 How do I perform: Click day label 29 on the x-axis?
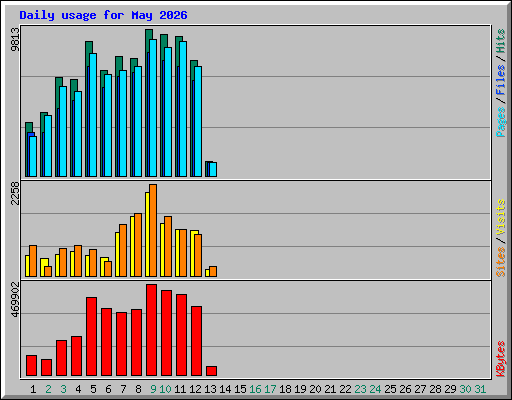click(450, 389)
